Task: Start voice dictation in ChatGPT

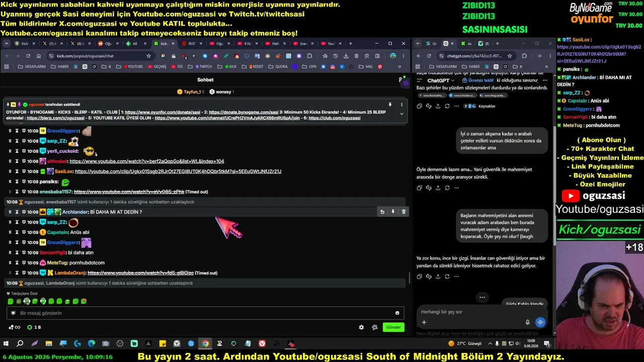Action: (527, 322)
